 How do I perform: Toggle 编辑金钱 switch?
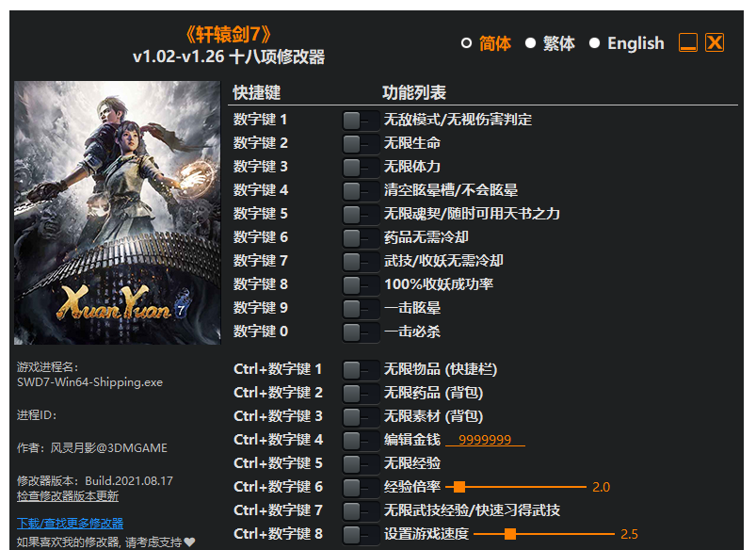coord(361,441)
